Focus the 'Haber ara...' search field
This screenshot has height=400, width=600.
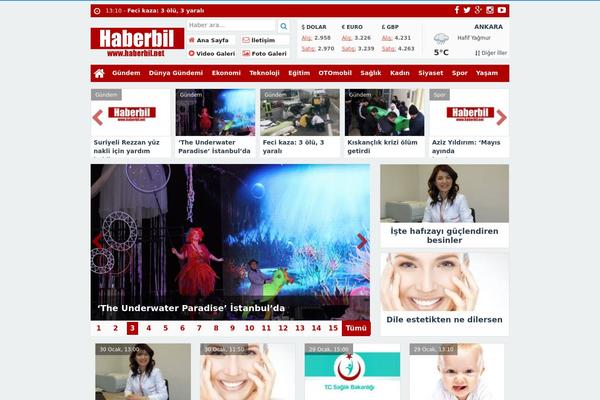coord(231,25)
